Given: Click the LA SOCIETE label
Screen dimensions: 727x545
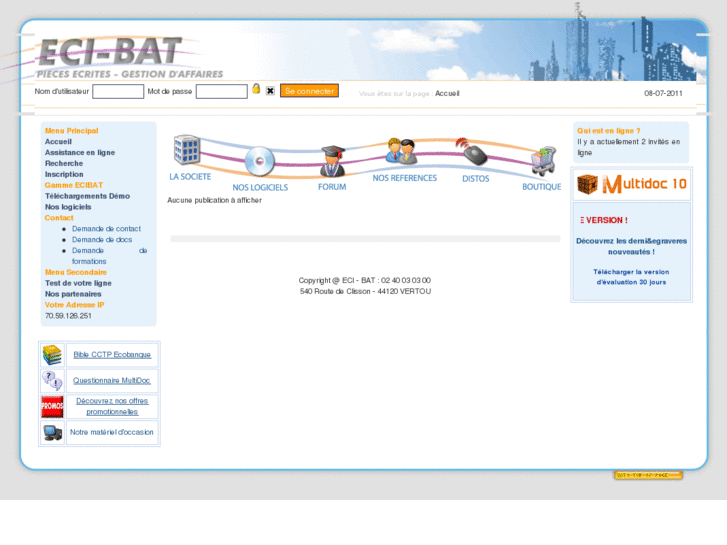Looking at the screenshot, I should tap(190, 177).
